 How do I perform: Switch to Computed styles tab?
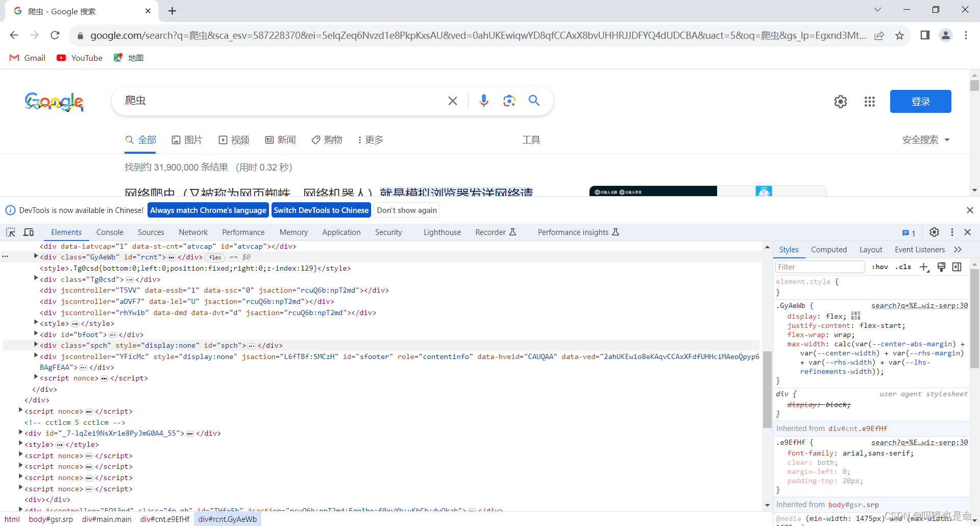coord(829,250)
